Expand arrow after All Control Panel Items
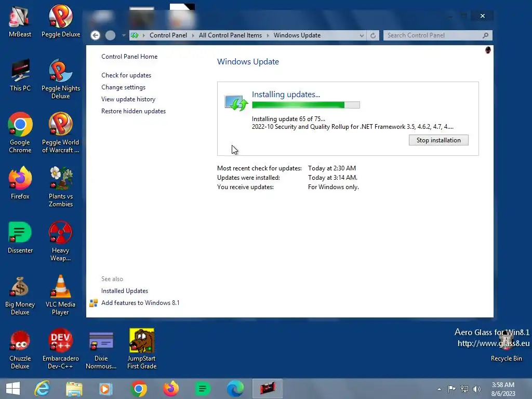 [268, 35]
